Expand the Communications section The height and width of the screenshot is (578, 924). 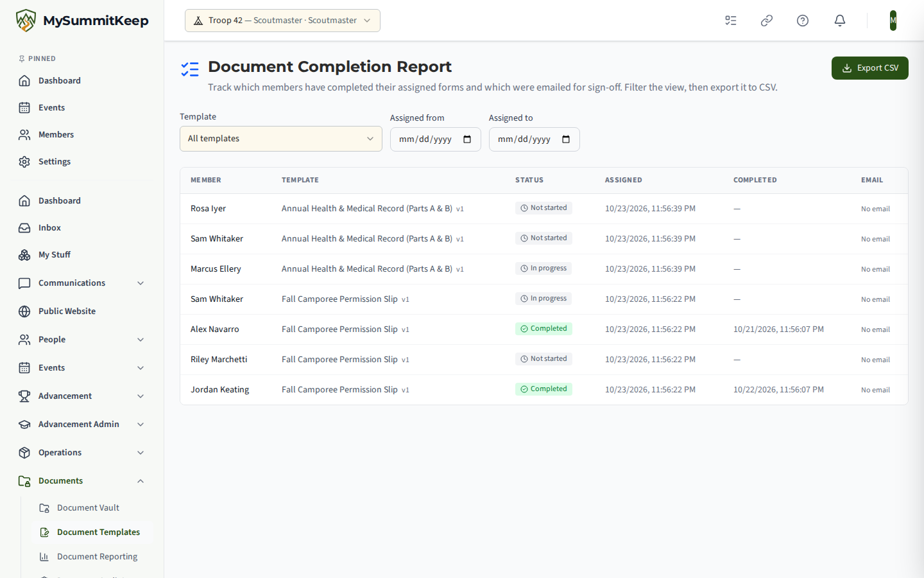click(81, 283)
